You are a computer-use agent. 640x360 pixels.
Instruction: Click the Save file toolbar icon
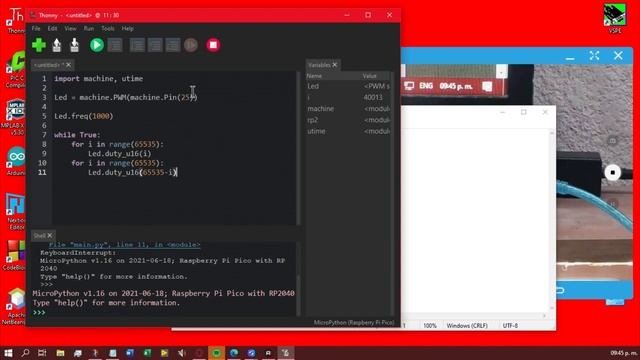(x=74, y=45)
